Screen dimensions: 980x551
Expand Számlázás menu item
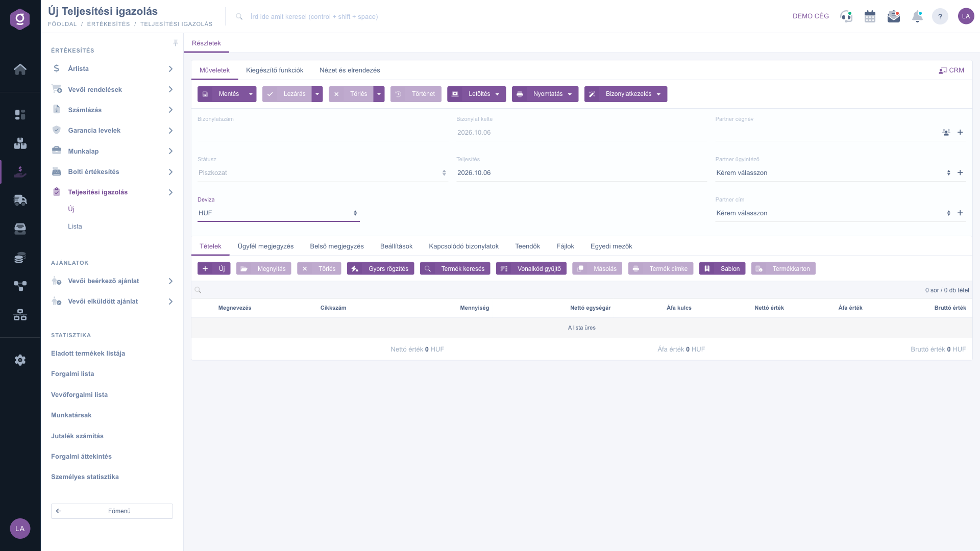[112, 110]
